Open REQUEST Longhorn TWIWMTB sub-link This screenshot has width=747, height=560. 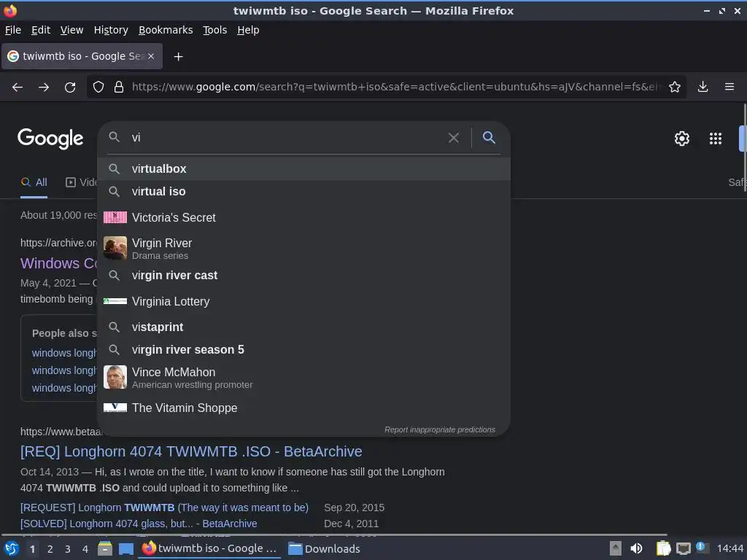click(x=164, y=507)
